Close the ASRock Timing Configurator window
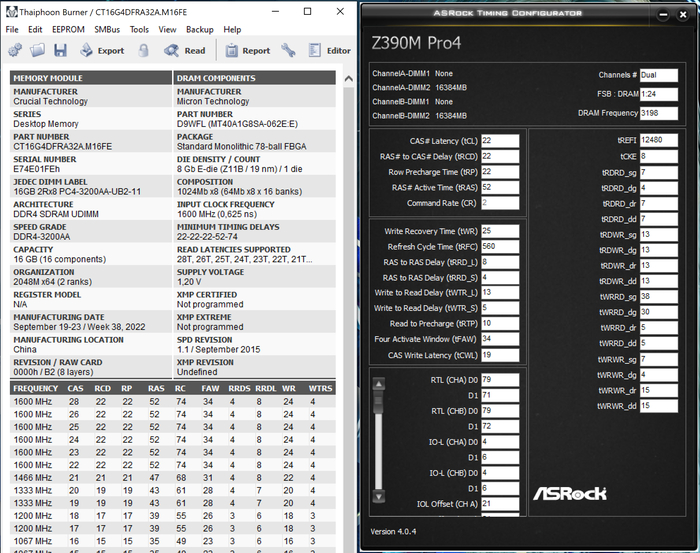Viewport: 700px width, 553px height. (x=683, y=14)
